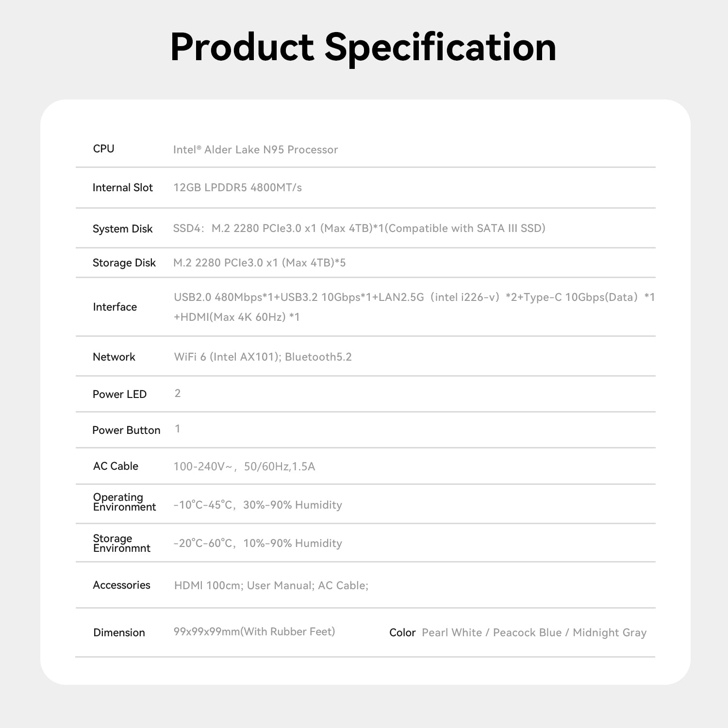Select the Intel Alder Lake N95 Processor text

coord(255,149)
